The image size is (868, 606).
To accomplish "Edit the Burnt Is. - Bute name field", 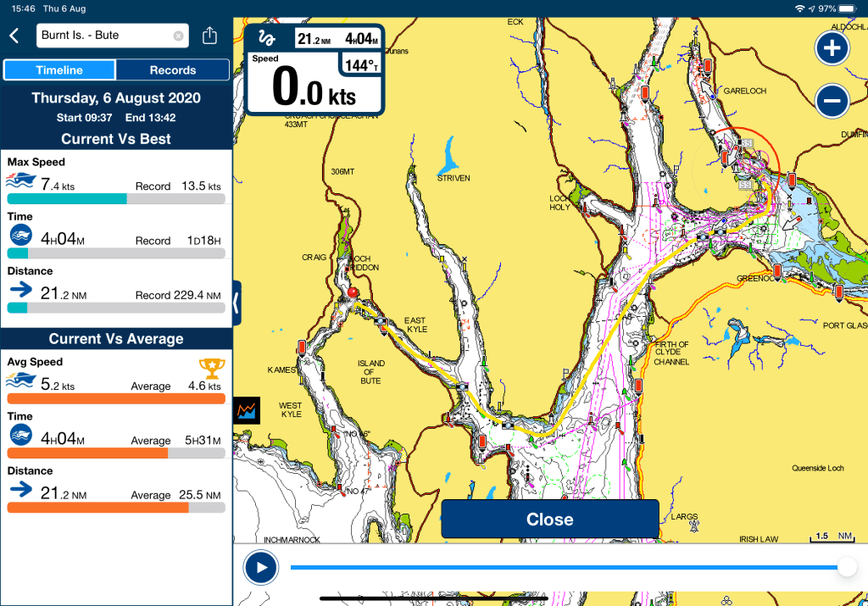I will 102,36.
